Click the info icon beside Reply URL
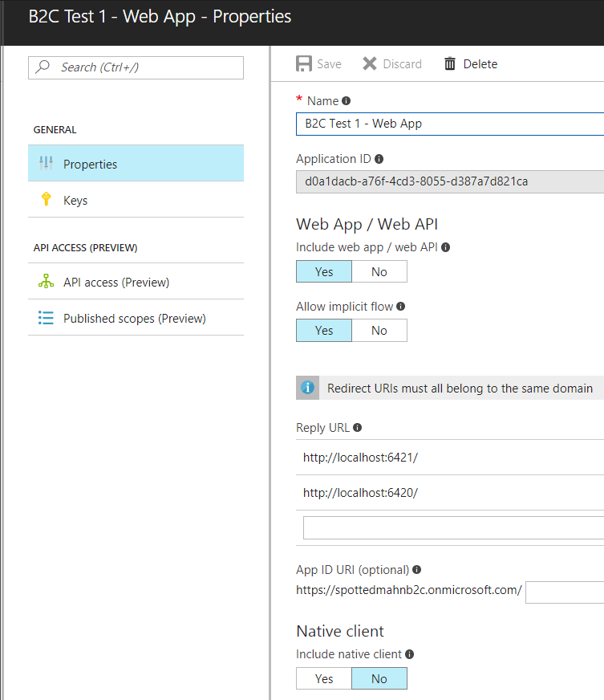The width and height of the screenshot is (604, 700). (357, 427)
